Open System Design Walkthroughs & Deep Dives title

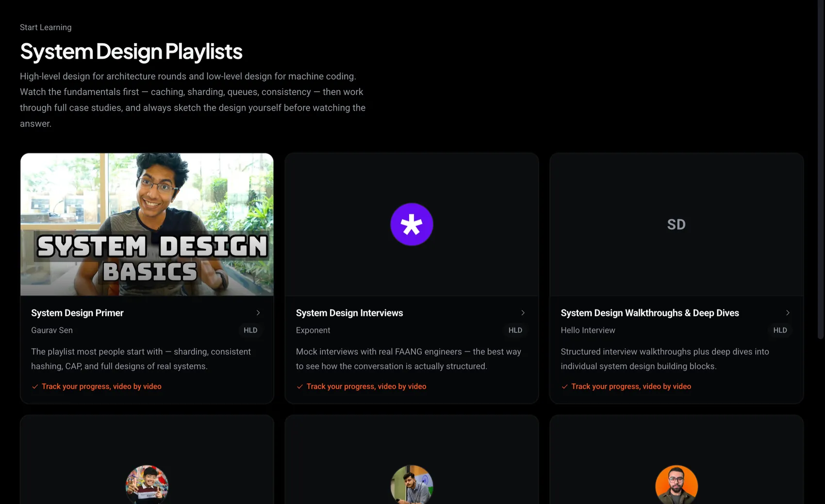click(650, 313)
